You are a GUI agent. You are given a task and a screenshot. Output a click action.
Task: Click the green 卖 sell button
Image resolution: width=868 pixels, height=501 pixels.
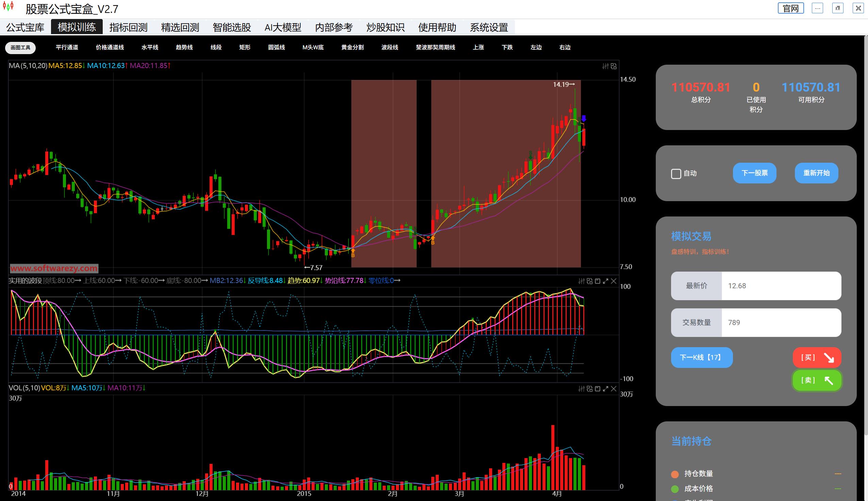(x=817, y=380)
